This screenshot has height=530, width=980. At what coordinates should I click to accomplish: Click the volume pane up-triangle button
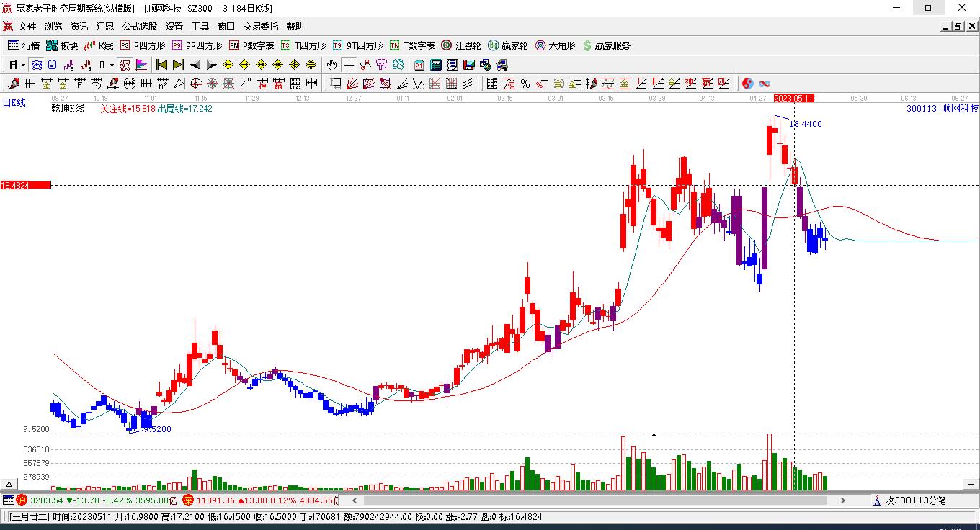(x=10, y=484)
